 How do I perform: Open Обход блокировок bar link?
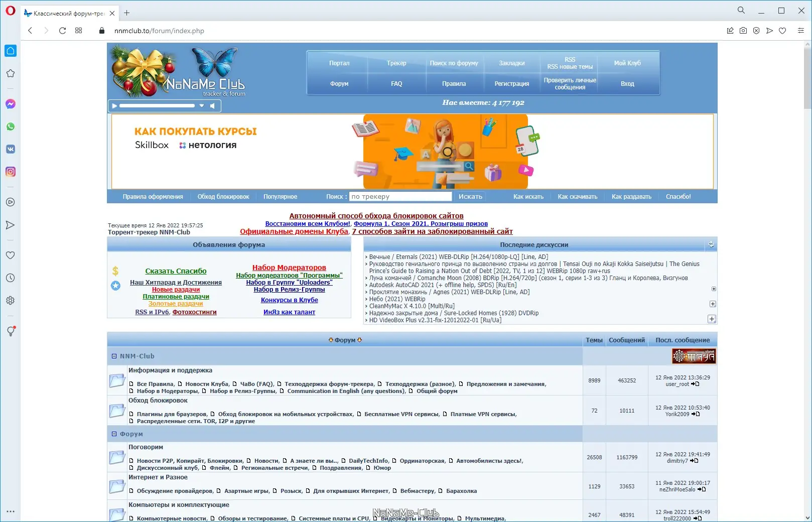(x=223, y=197)
